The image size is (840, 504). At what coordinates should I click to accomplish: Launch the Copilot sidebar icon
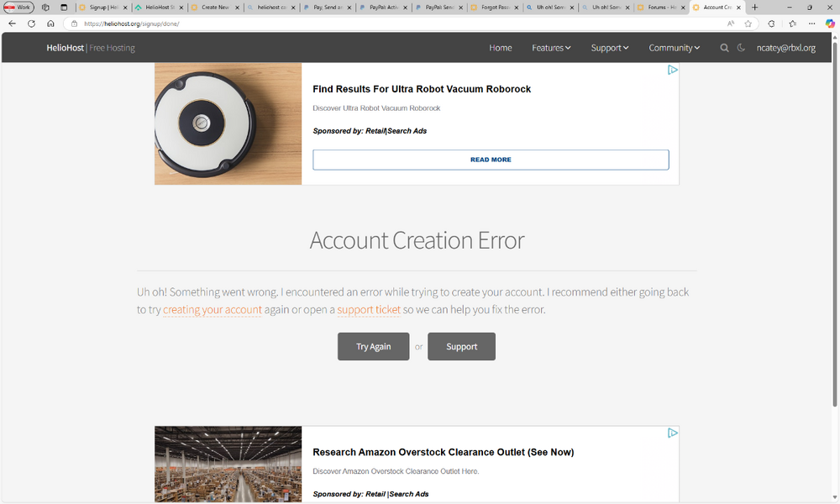point(830,24)
